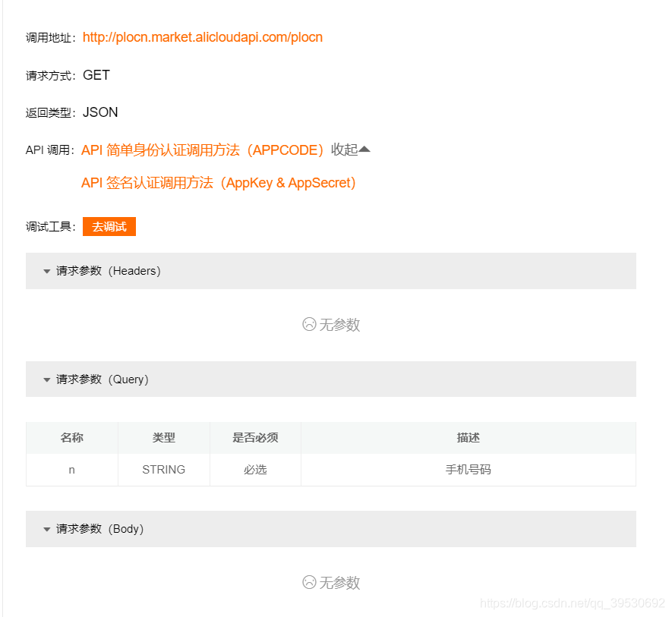Viewport: 672px width, 617px height.
Task: Click the sad-face icon under Body
Action: [309, 582]
